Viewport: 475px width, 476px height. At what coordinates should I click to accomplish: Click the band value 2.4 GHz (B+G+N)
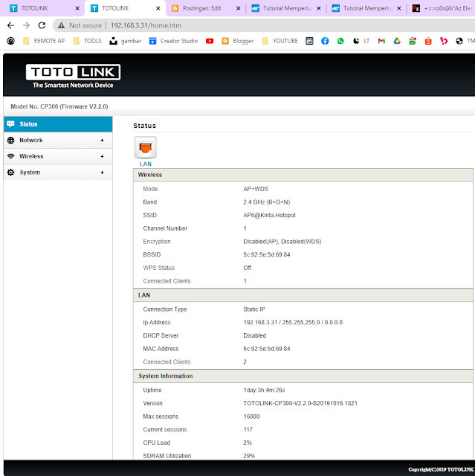point(267,202)
